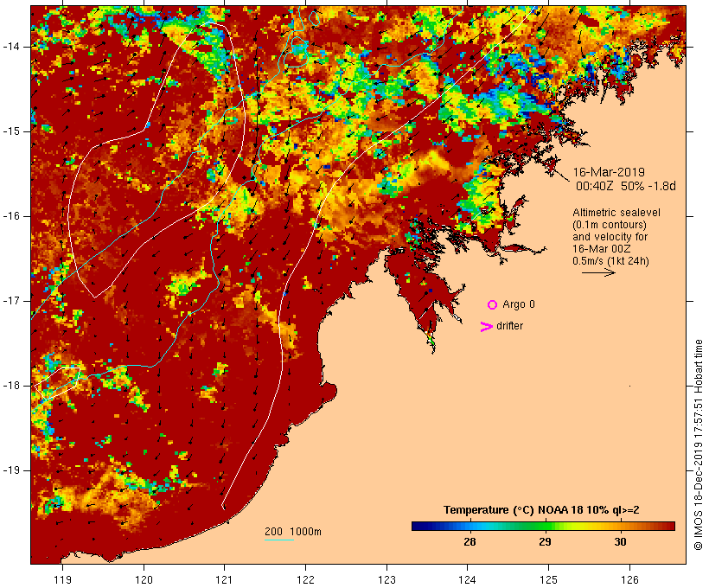The height and width of the screenshot is (588, 709).
Task: Click the '16-Mar-2019' date text
Action: point(609,172)
